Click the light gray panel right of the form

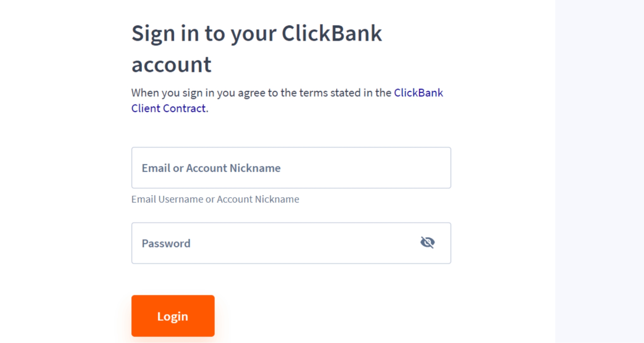[x=599, y=171]
